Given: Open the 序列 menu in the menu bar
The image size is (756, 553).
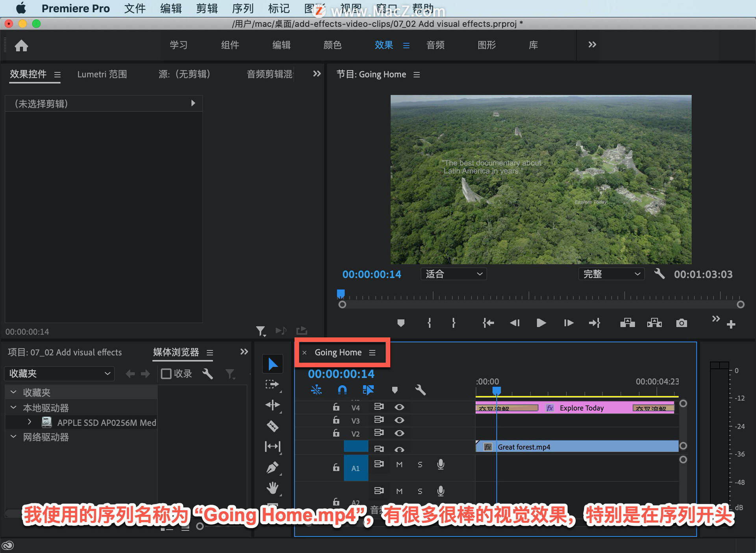Looking at the screenshot, I should [x=243, y=8].
